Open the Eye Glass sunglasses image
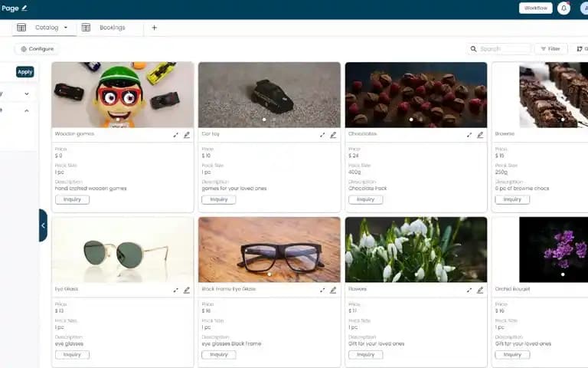The height and width of the screenshot is (368, 588). (122, 250)
